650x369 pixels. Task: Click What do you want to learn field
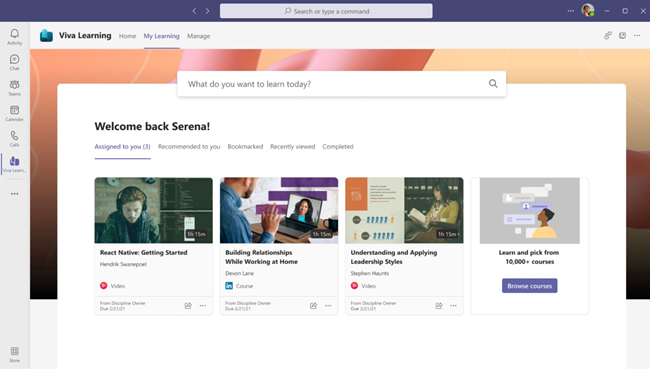pyautogui.click(x=342, y=84)
